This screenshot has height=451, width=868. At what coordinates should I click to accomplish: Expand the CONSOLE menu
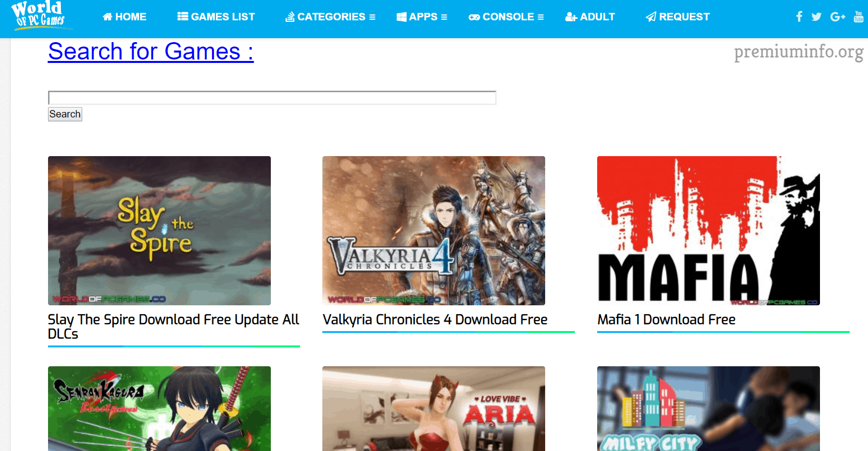(x=506, y=17)
